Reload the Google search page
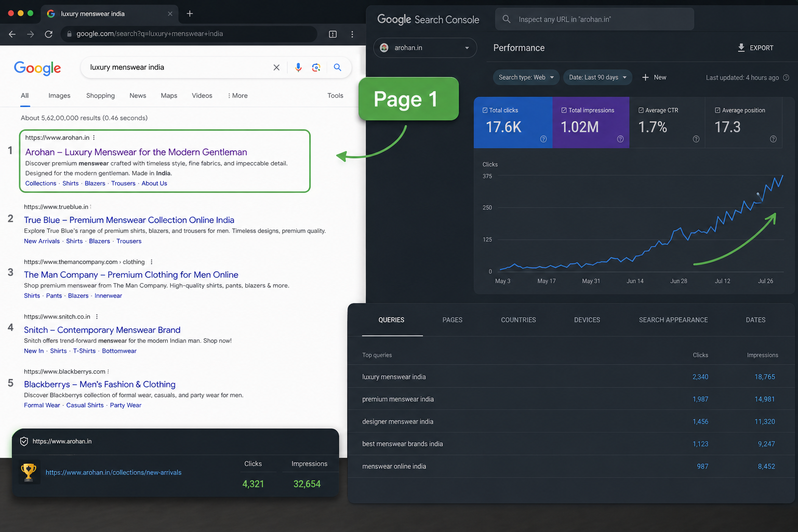Screen dimensions: 798x532 pyautogui.click(x=48, y=34)
